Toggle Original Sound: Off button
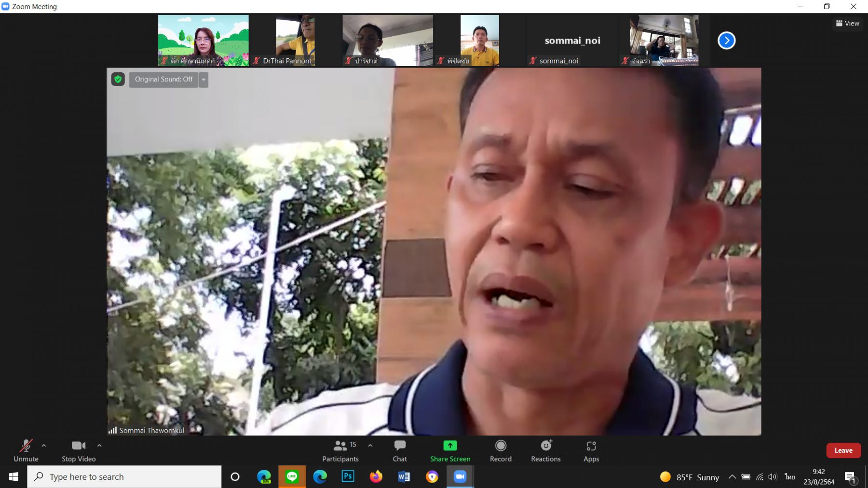868x488 pixels. coord(163,79)
